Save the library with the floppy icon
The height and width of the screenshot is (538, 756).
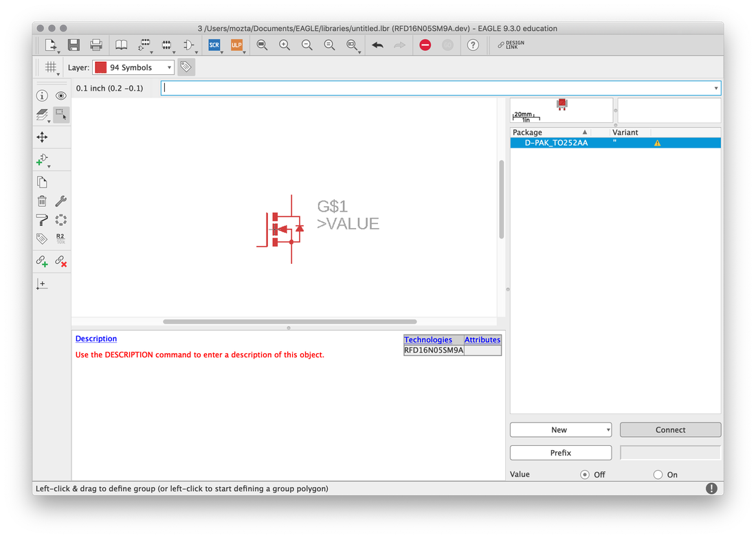(x=74, y=45)
